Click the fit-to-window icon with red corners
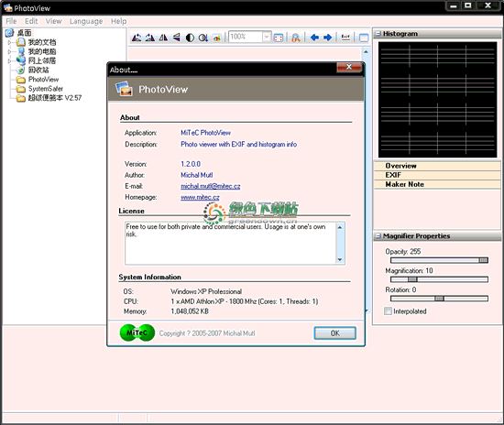Screen dimensions: 504x425 click(x=278, y=38)
